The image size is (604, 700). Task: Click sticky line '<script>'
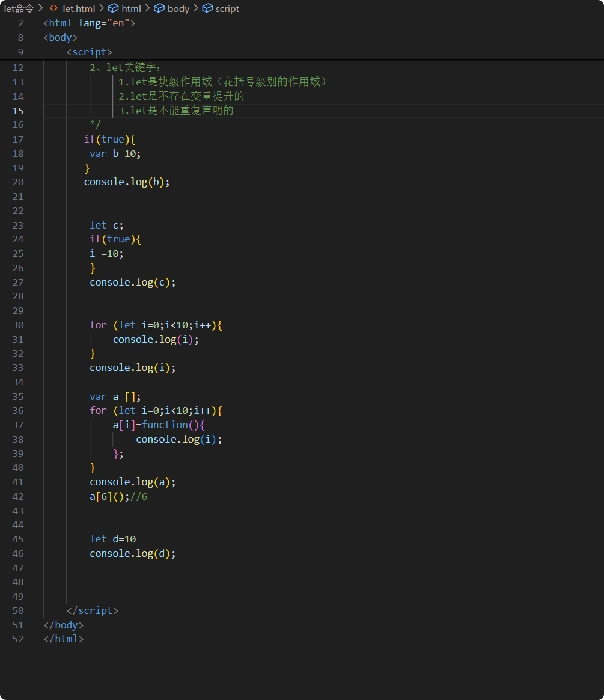pyautogui.click(x=89, y=52)
